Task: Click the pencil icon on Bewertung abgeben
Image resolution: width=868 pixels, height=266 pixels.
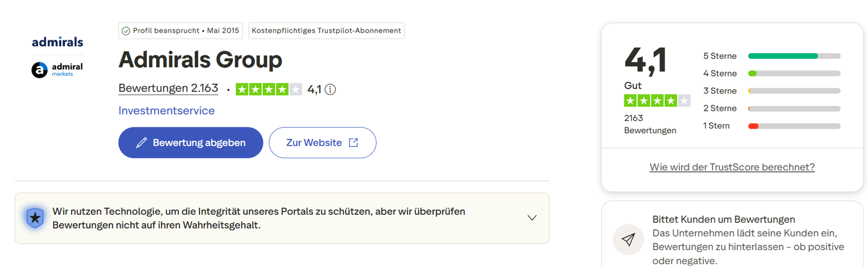Action: [142, 143]
